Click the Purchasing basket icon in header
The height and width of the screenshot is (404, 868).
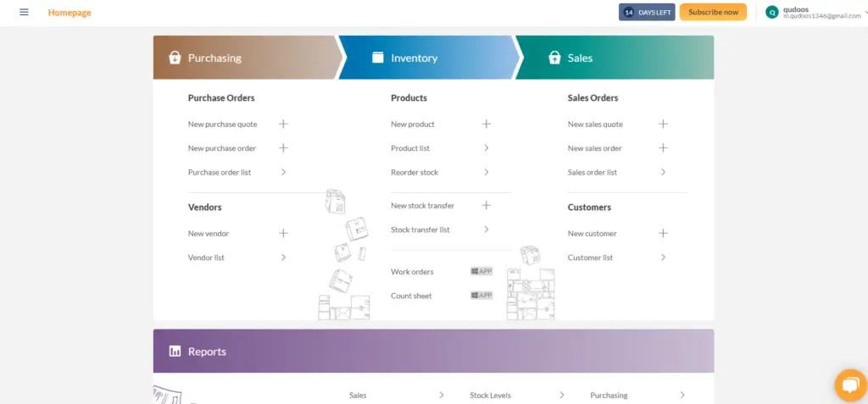(175, 58)
